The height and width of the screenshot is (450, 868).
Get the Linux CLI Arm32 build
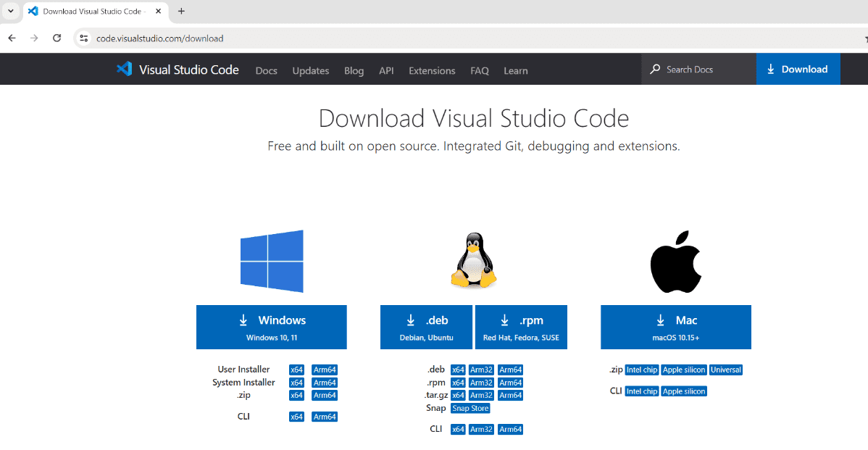[481, 429]
